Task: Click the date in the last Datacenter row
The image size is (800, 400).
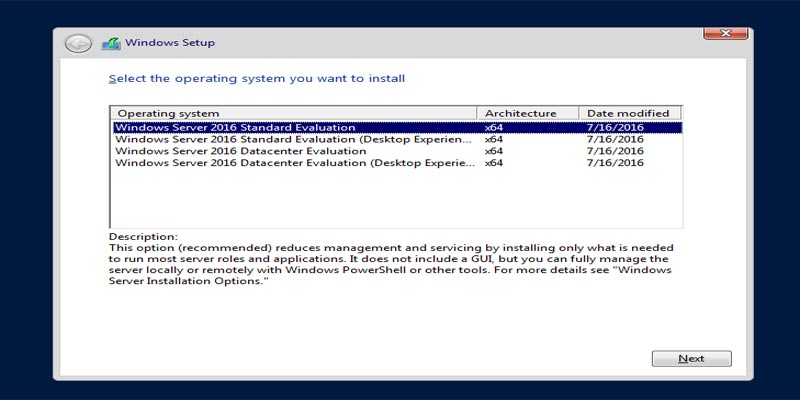Action: point(616,163)
